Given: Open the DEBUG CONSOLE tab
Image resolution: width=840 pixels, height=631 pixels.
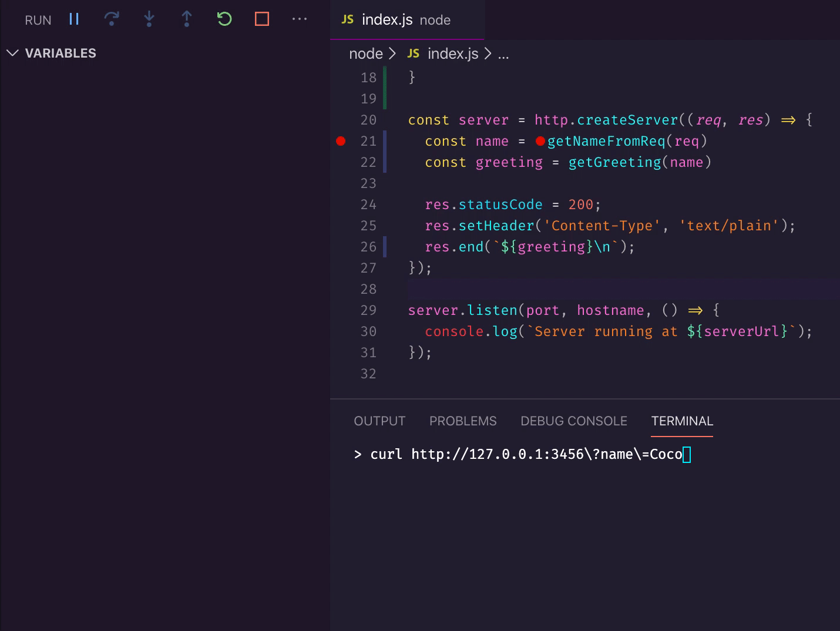Looking at the screenshot, I should point(573,421).
